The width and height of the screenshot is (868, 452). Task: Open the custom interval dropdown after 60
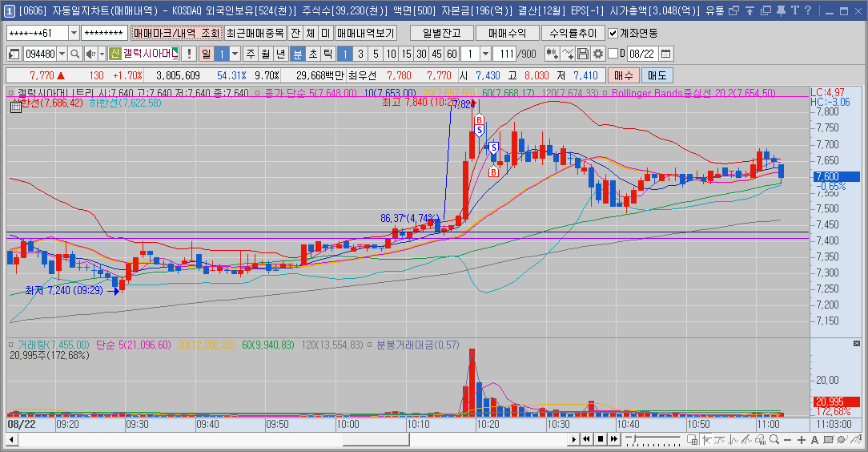(485, 54)
